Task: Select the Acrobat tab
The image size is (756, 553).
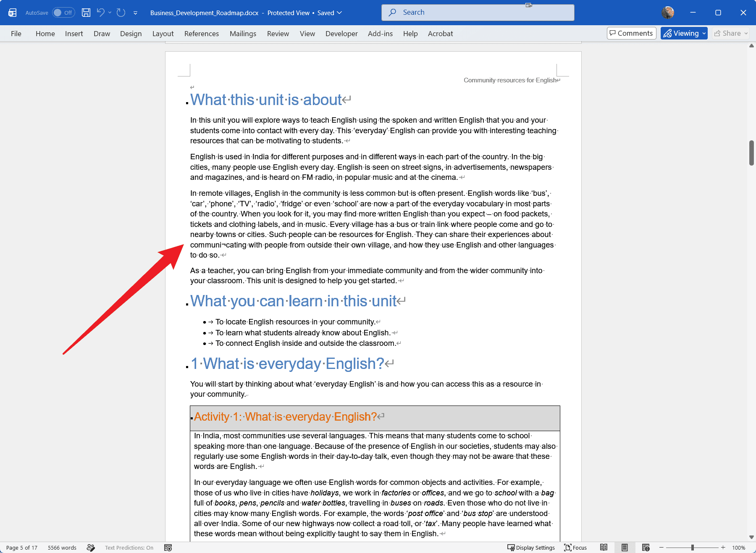Action: tap(440, 34)
